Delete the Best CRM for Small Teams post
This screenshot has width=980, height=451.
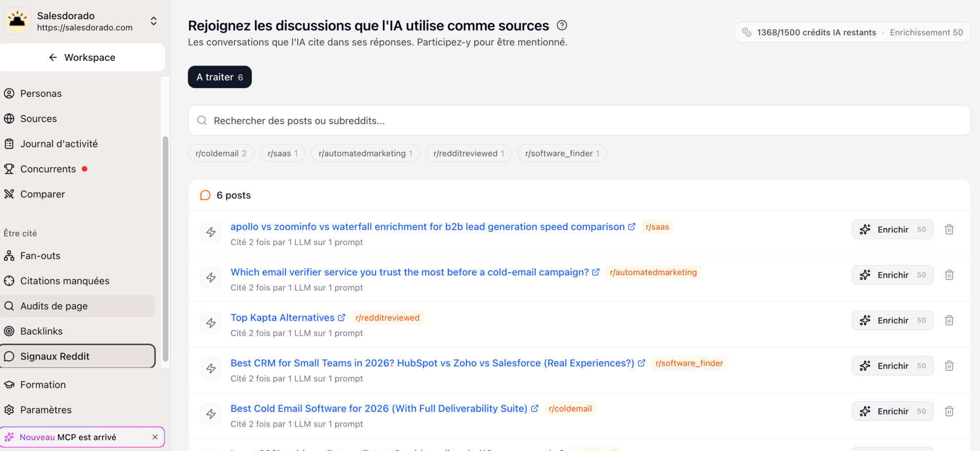949,366
